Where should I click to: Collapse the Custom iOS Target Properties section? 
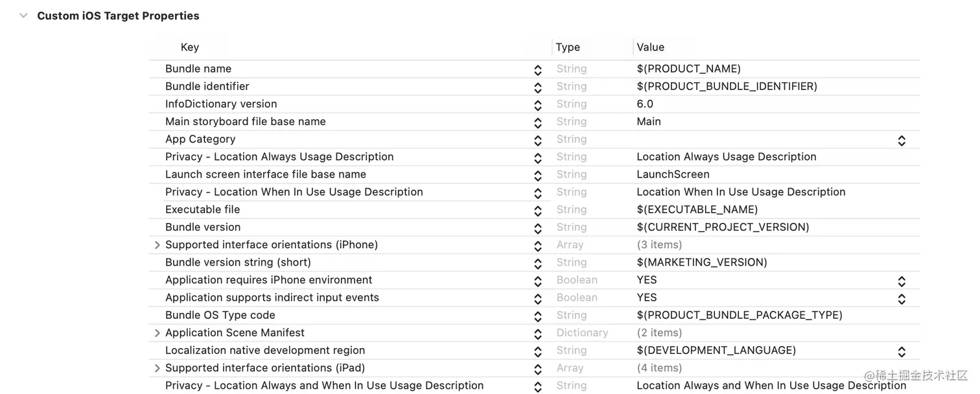(x=23, y=16)
